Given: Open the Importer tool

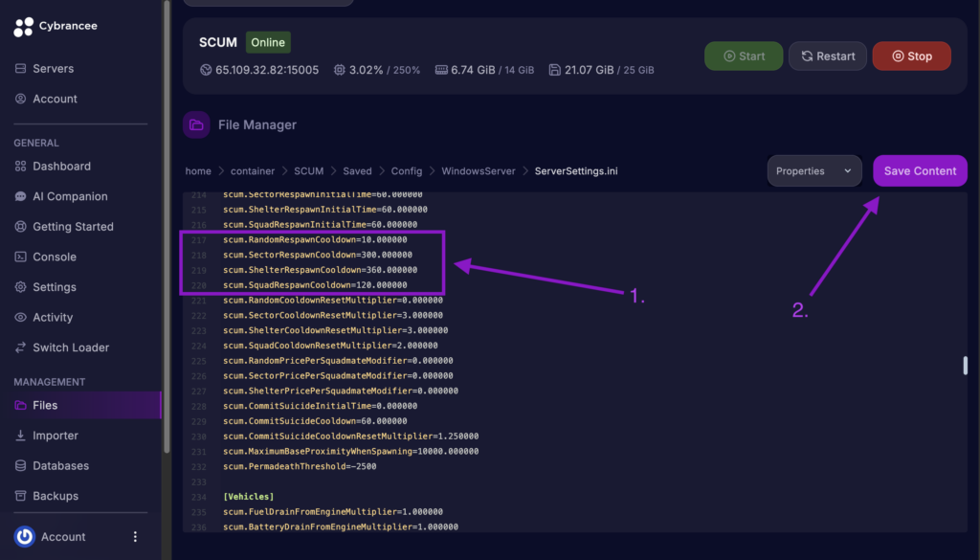Looking at the screenshot, I should tap(54, 435).
